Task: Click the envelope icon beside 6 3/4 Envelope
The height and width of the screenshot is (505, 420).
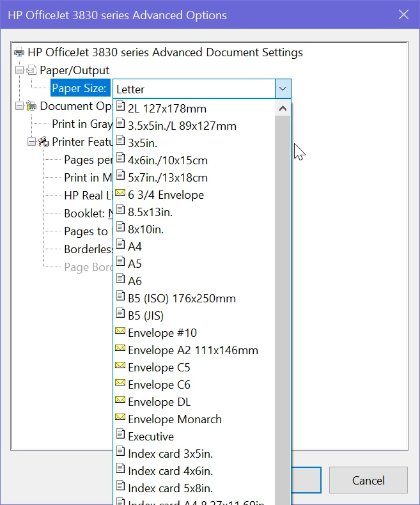Action: 120,192
